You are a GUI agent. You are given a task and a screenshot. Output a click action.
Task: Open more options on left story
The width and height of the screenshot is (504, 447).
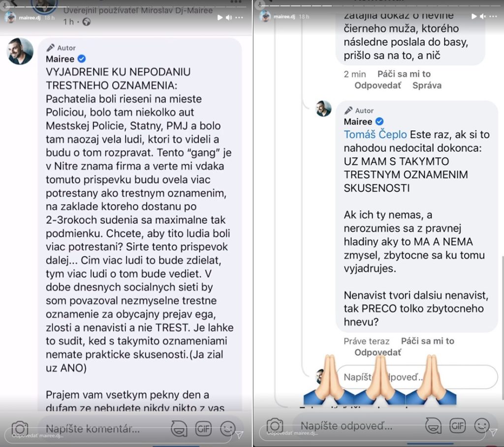point(239,17)
